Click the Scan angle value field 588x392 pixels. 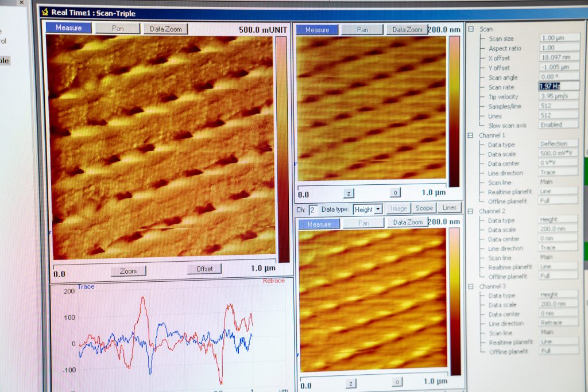(x=559, y=76)
